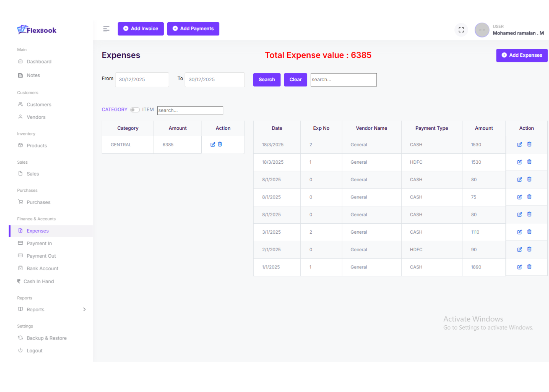Viewport: 549px width, 392px height.
Task: Toggle the Category/Item switch
Action: [135, 110]
